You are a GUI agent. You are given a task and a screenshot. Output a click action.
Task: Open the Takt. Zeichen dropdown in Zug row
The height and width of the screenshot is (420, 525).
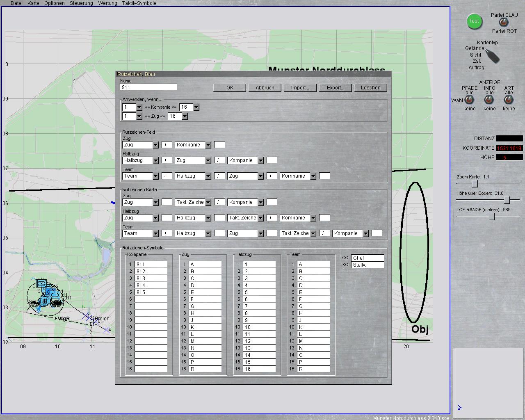point(208,202)
